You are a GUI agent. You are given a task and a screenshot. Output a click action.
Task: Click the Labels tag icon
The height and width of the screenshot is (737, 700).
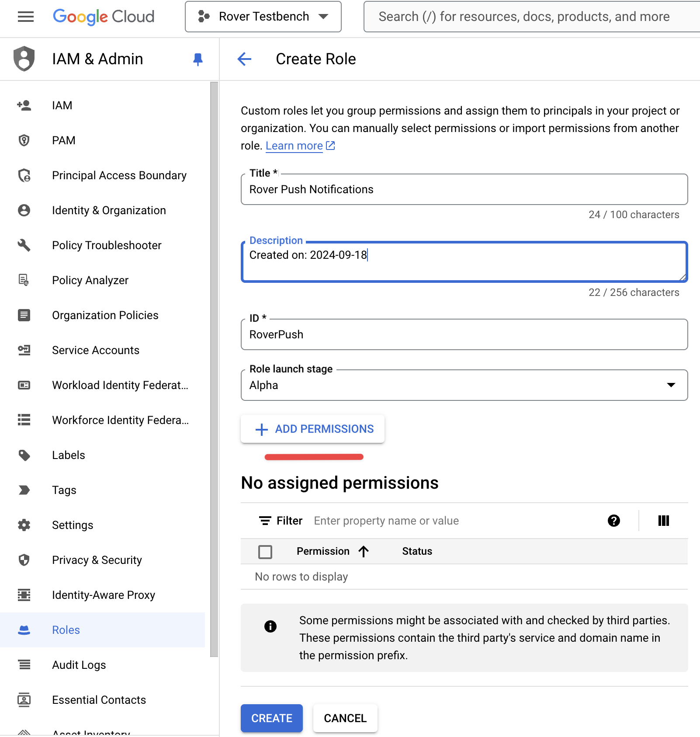pos(24,455)
